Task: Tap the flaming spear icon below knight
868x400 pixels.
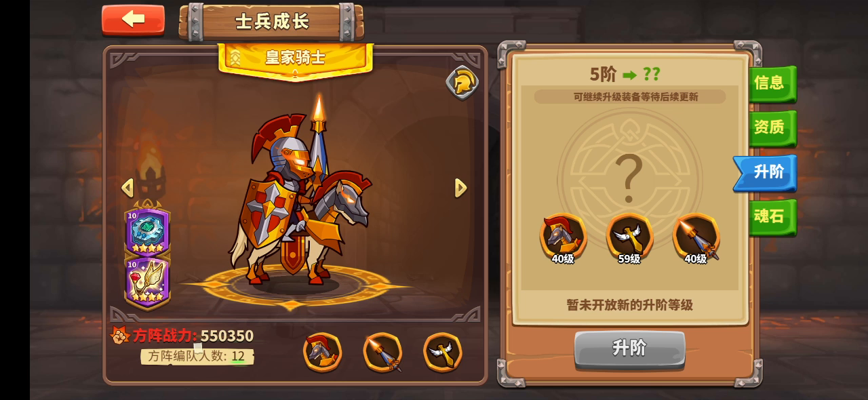Action: coord(382,352)
